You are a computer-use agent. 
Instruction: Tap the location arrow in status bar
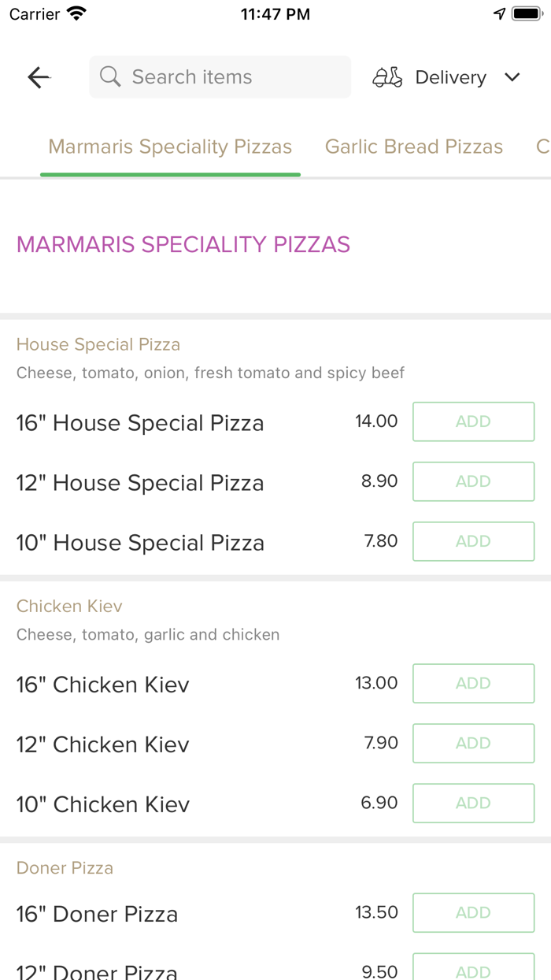[x=499, y=13]
